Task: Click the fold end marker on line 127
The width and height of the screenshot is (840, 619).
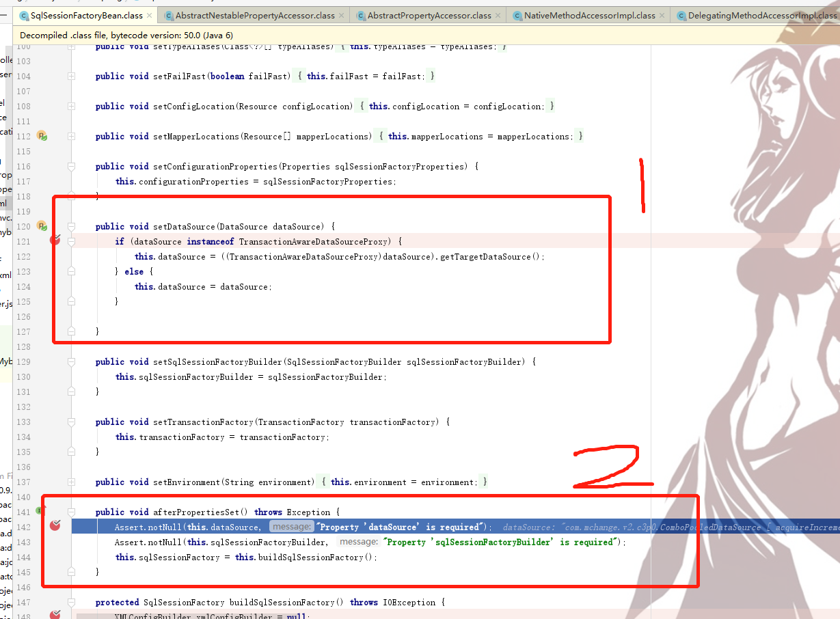Action: click(71, 331)
